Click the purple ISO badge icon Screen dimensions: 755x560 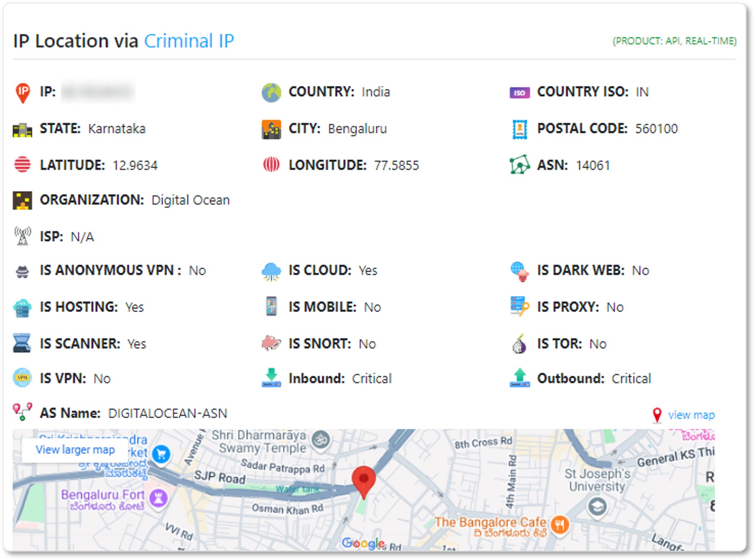[x=520, y=93]
